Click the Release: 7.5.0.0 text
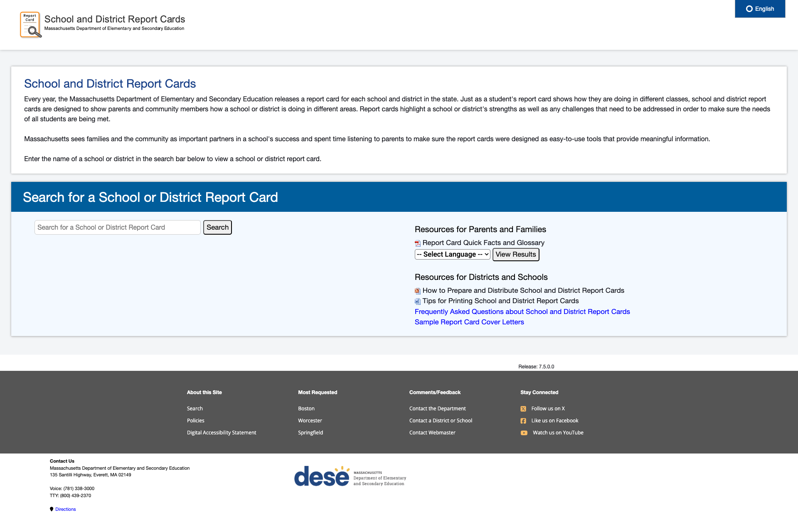 point(536,367)
